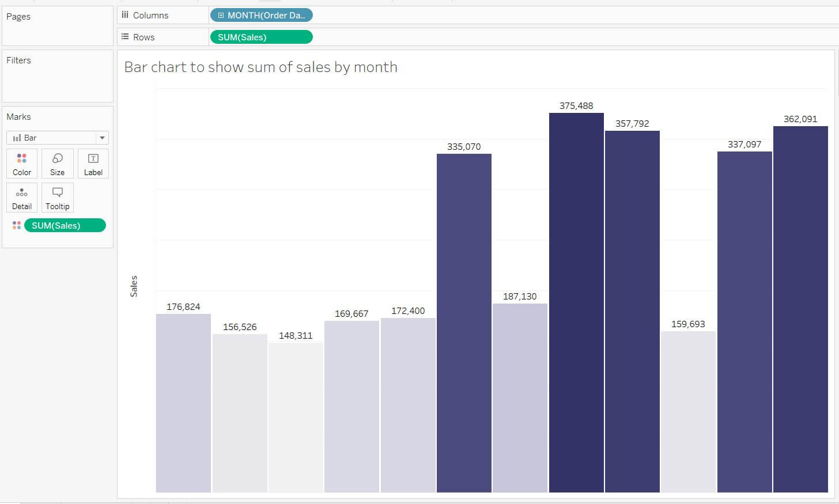The width and height of the screenshot is (839, 504).
Task: Click the empty Filters shelf
Action: [x=58, y=81]
